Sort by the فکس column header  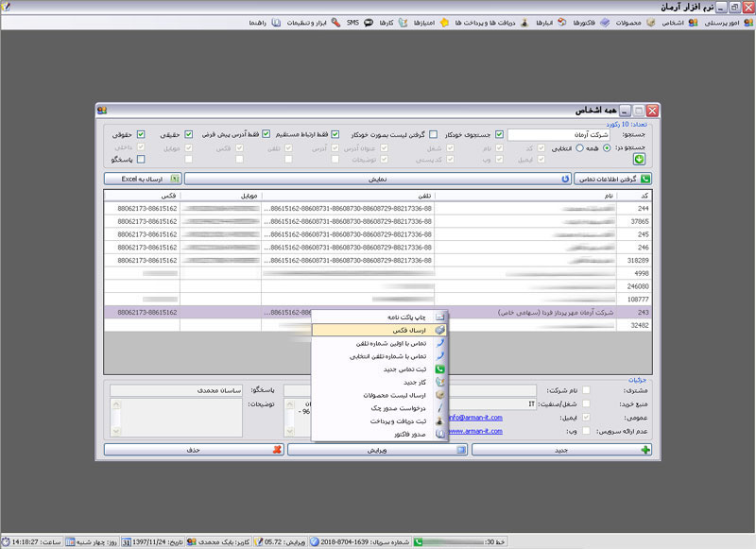click(143, 196)
